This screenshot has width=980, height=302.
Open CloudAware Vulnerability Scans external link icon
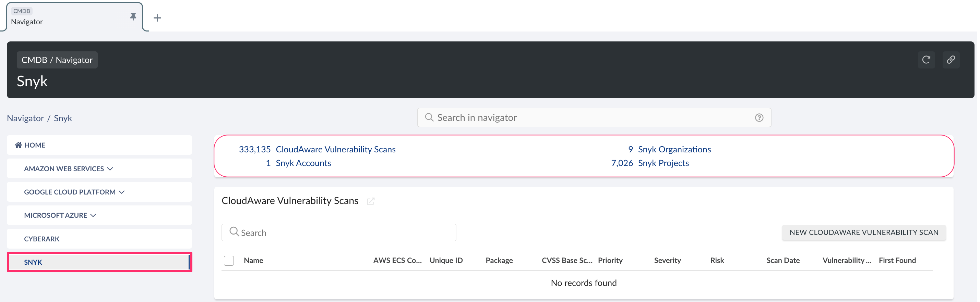[x=371, y=201]
